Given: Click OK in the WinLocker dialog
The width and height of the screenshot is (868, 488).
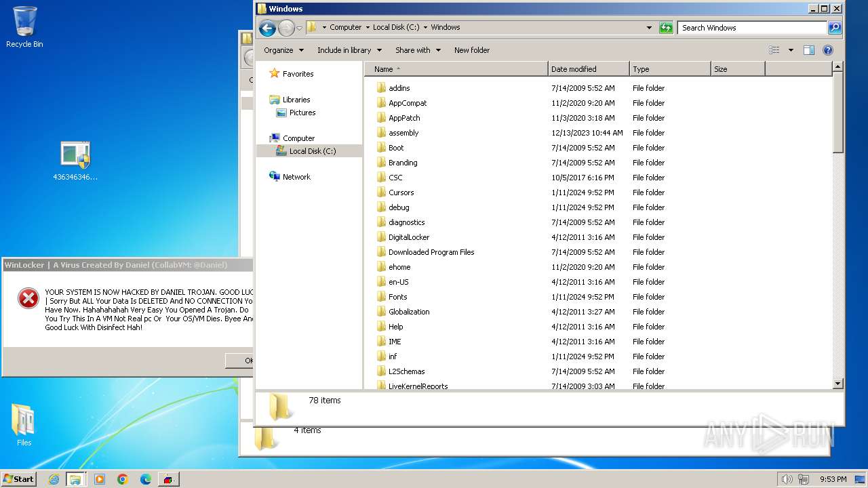Looking at the screenshot, I should (x=239, y=361).
